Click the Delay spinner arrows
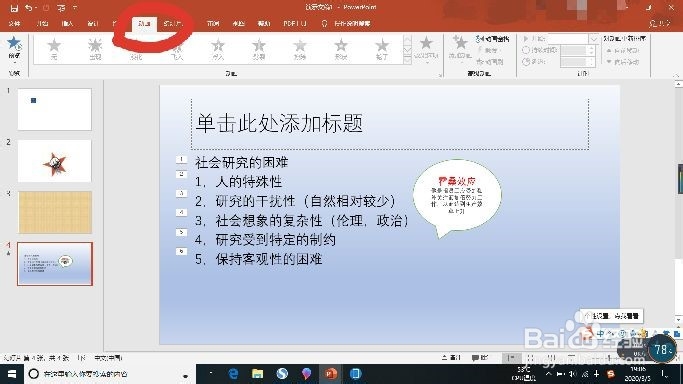683x384 pixels. click(591, 62)
